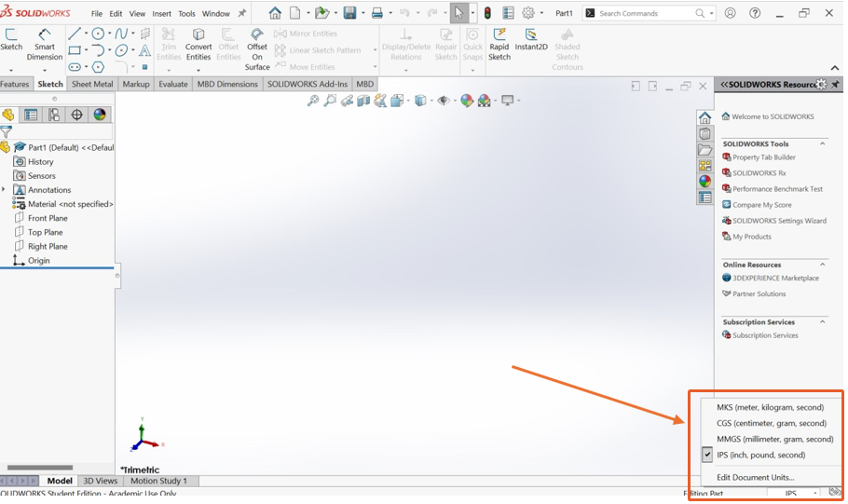Open Design Library in task pane
848x504 pixels.
[x=704, y=133]
